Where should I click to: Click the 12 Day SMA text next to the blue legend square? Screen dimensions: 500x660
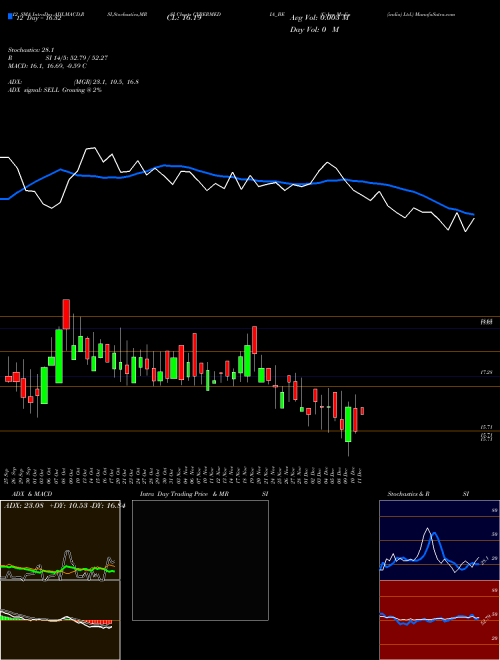38,19
